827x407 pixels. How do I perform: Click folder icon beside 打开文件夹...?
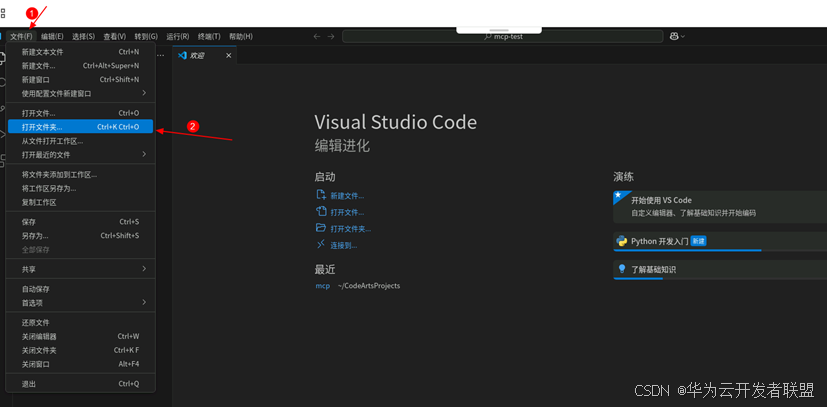[x=321, y=228]
